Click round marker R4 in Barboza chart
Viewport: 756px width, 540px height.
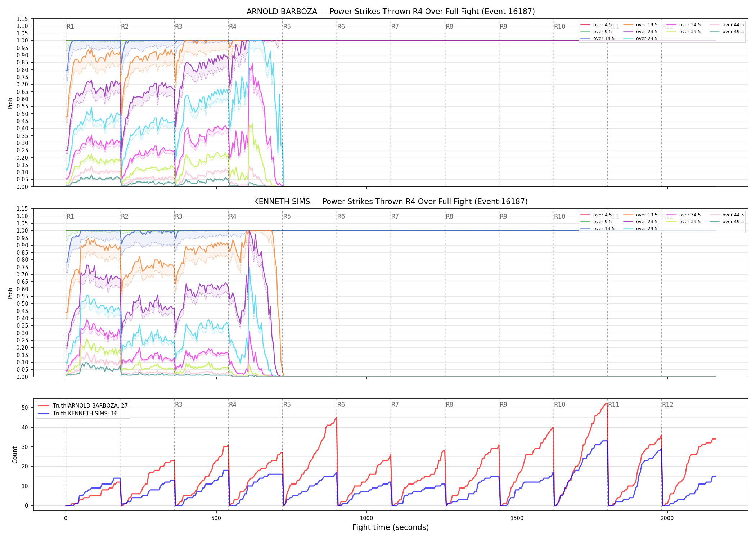tap(233, 27)
